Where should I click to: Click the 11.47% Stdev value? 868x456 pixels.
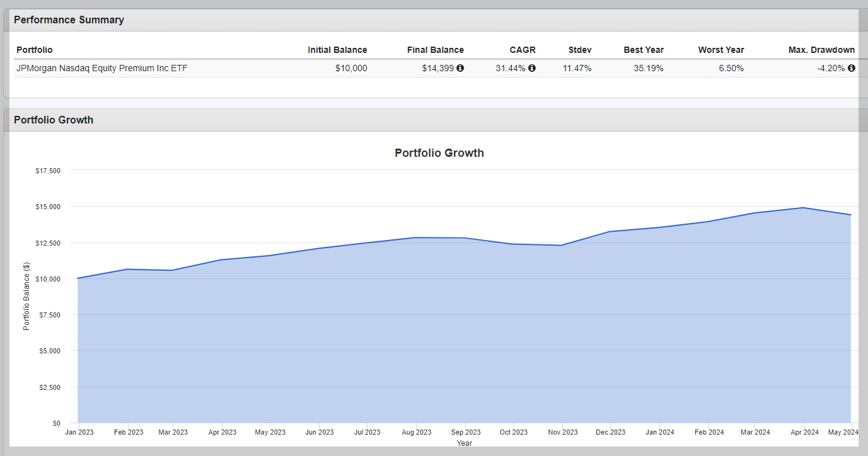(x=577, y=68)
